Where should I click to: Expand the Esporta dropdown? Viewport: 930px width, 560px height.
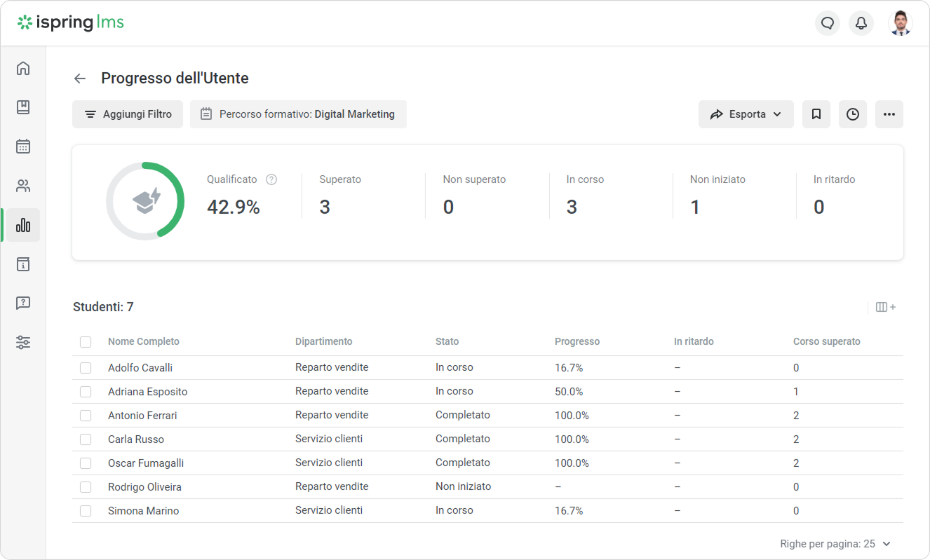pos(746,114)
